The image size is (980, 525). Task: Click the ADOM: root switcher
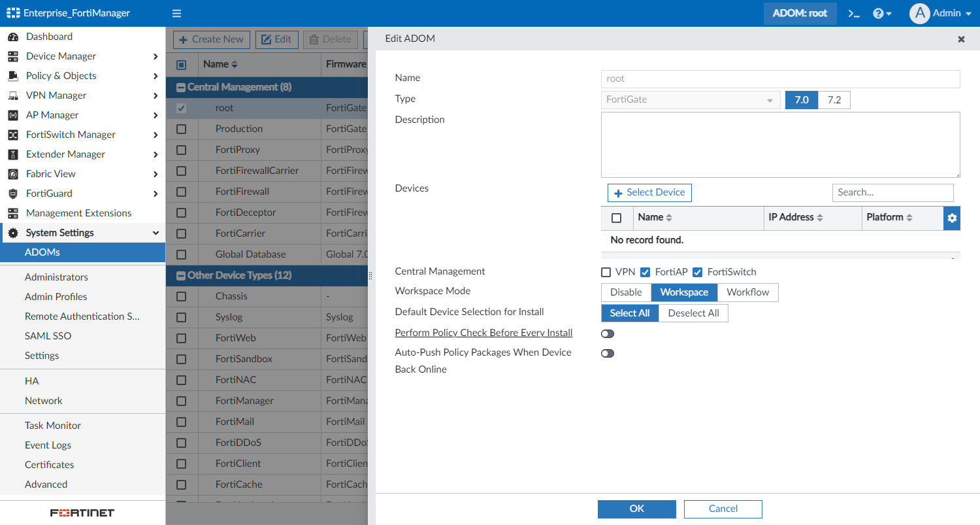(800, 13)
